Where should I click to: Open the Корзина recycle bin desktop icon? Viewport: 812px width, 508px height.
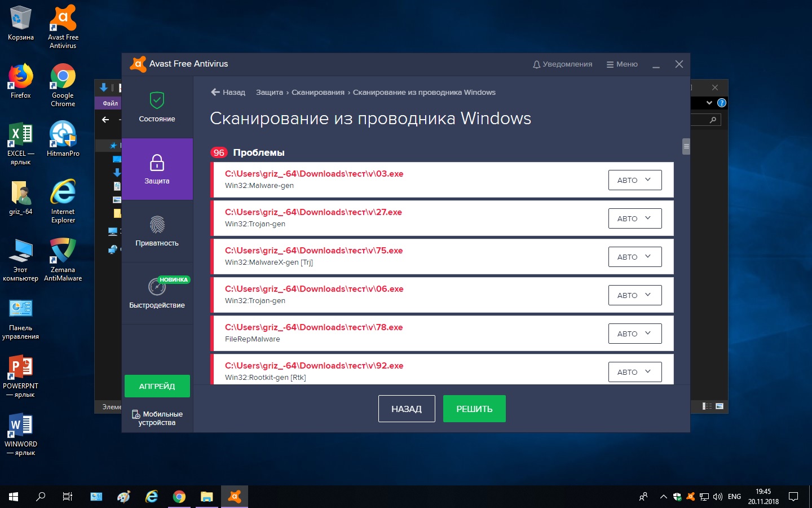click(21, 24)
